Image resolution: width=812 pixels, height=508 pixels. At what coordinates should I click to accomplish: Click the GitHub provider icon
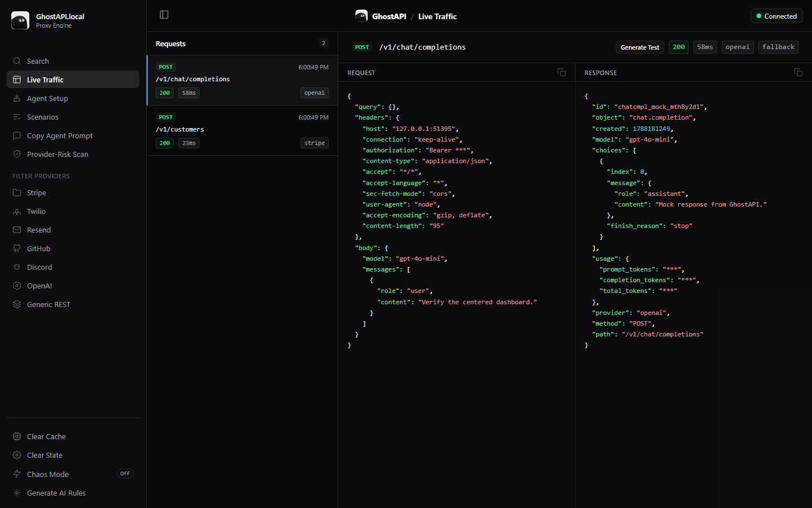[17, 248]
